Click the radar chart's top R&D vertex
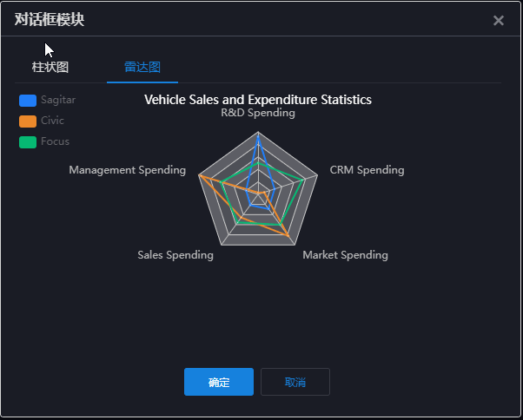 [x=258, y=132]
